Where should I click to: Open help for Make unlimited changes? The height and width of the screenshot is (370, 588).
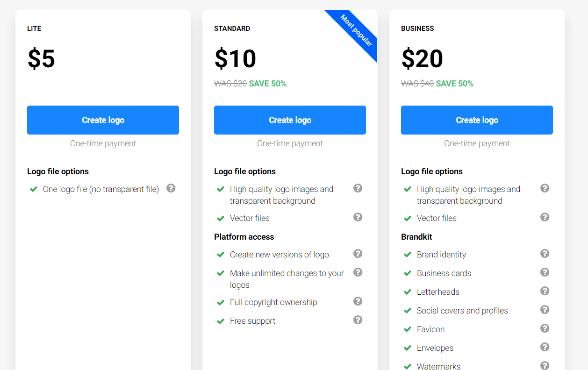(358, 272)
